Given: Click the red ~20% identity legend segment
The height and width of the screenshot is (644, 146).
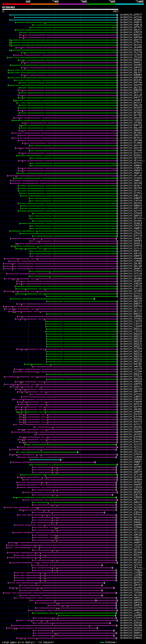Looking at the screenshot, I should pos(16,4).
